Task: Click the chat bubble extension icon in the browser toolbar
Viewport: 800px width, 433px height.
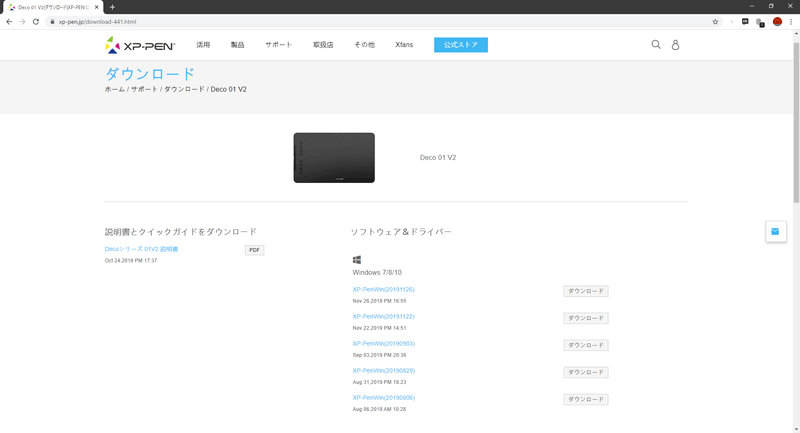Action: [745, 22]
